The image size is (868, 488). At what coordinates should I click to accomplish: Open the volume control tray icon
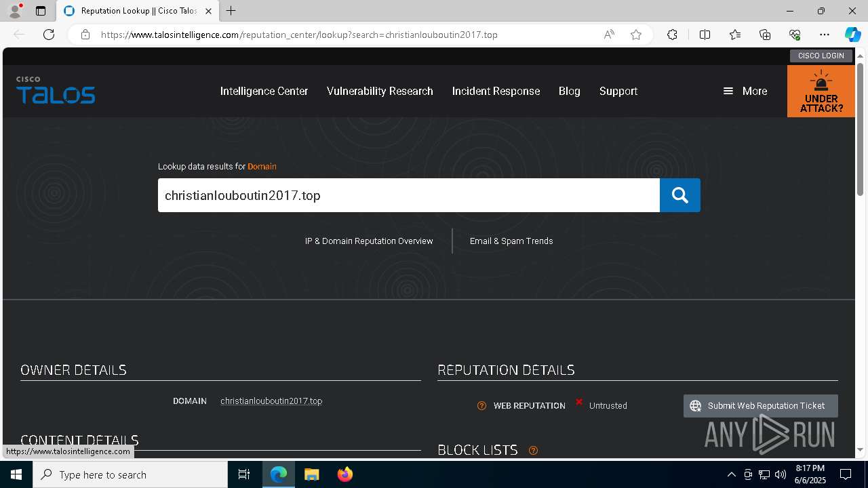(781, 474)
